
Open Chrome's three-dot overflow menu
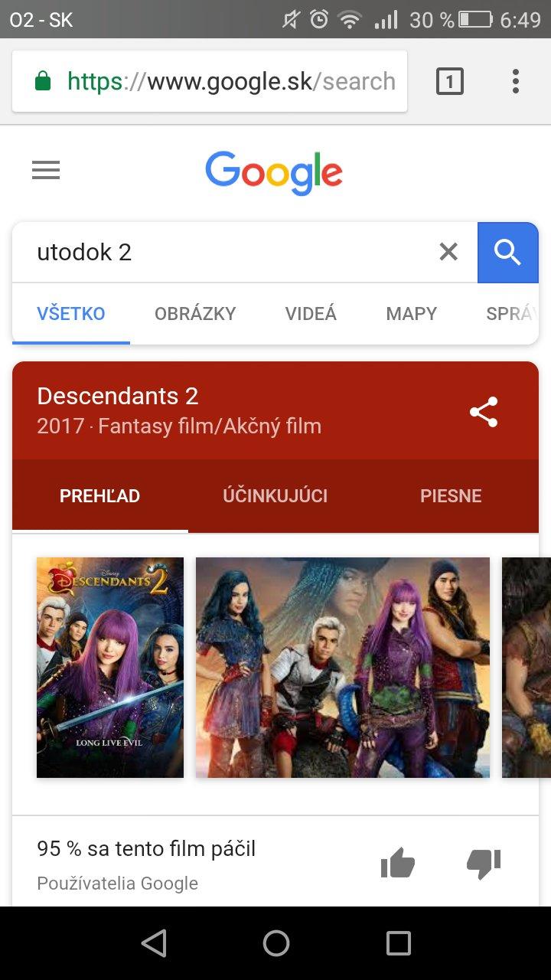coord(516,81)
